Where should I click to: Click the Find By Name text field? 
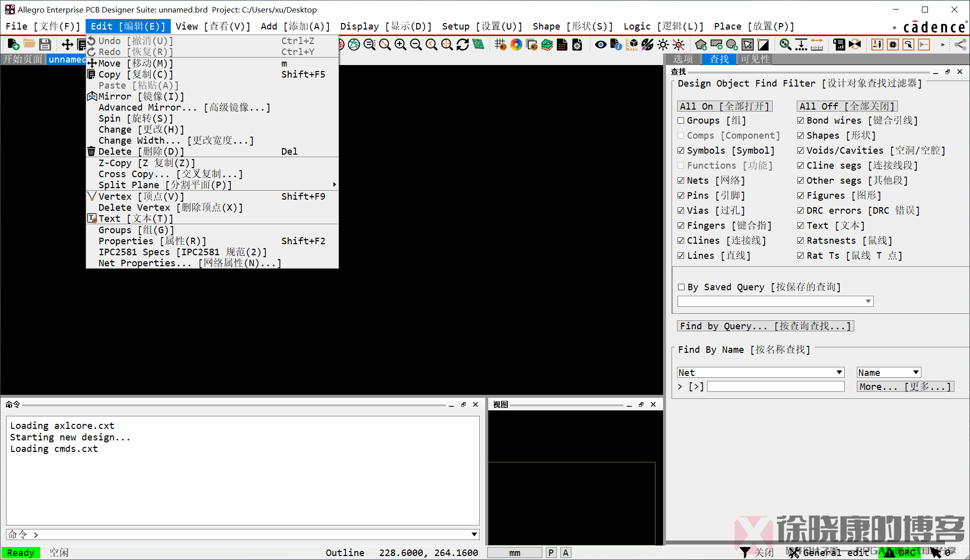(x=775, y=386)
